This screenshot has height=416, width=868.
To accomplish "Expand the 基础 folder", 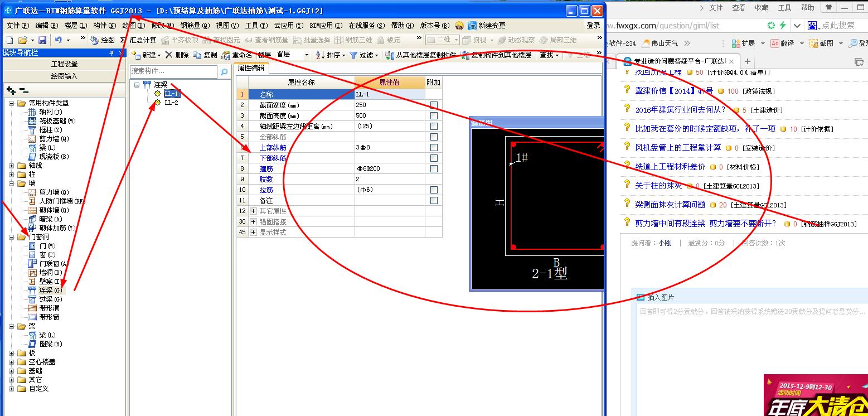I will [12, 371].
